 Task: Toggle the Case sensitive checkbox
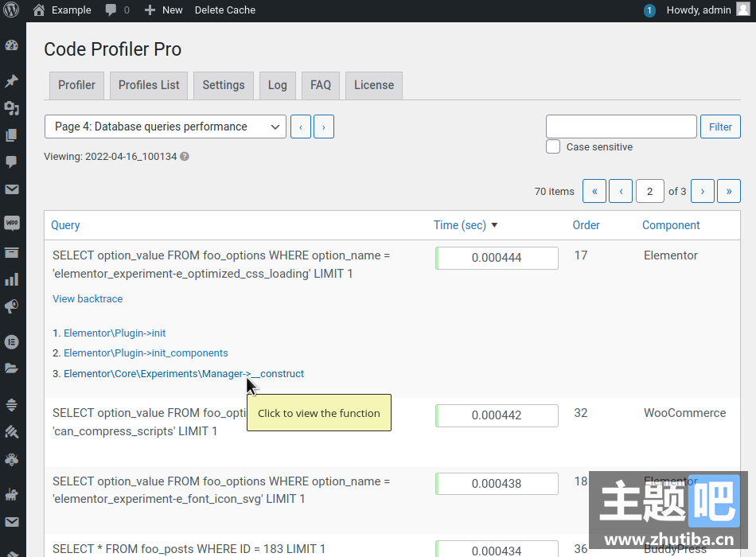click(553, 146)
